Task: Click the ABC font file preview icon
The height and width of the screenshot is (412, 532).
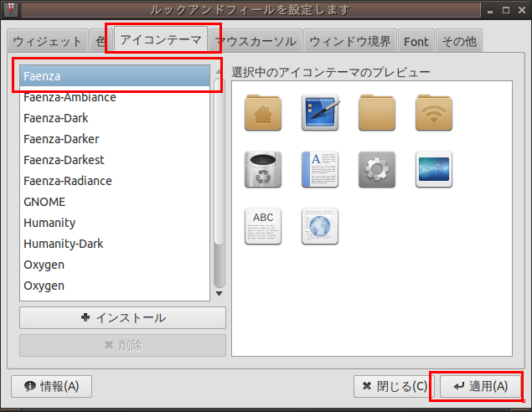Action: tap(263, 226)
